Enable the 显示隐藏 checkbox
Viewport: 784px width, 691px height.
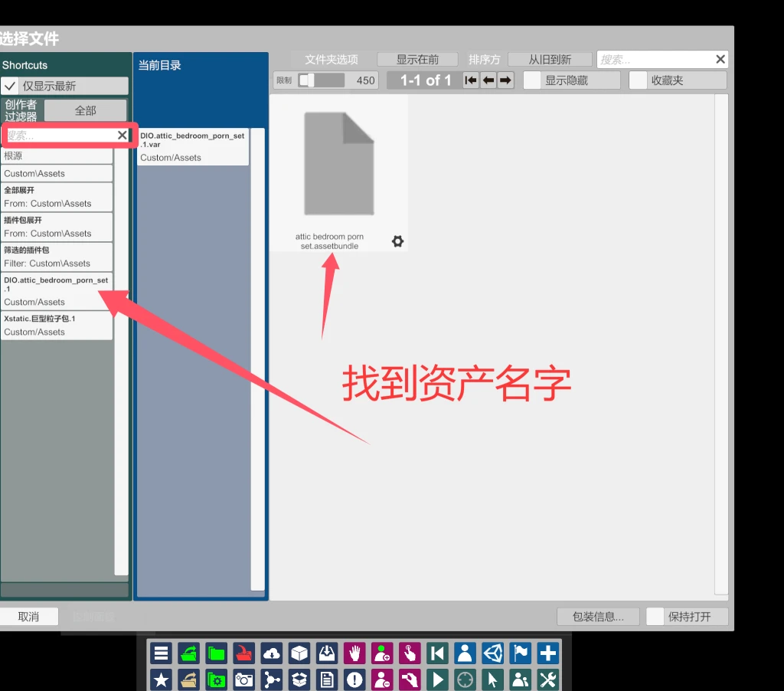(532, 80)
